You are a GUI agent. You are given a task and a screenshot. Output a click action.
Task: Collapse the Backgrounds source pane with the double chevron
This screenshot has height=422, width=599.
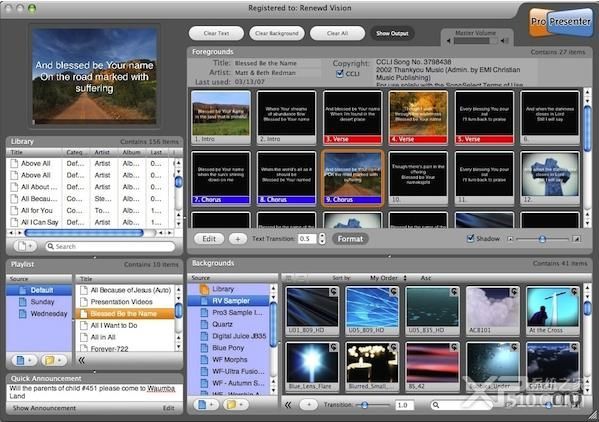point(288,405)
